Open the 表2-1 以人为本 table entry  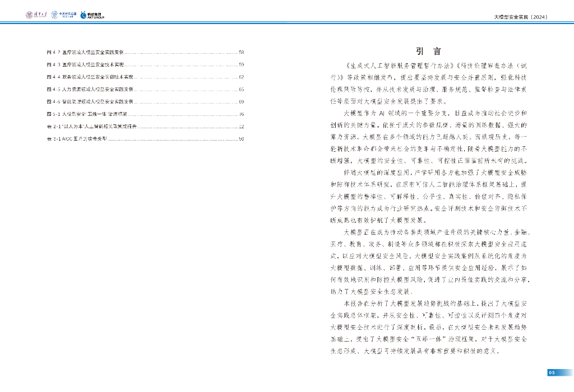tap(145, 127)
